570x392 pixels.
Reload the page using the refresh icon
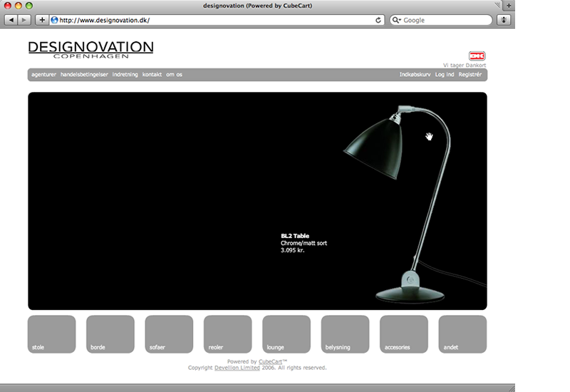pyautogui.click(x=378, y=20)
